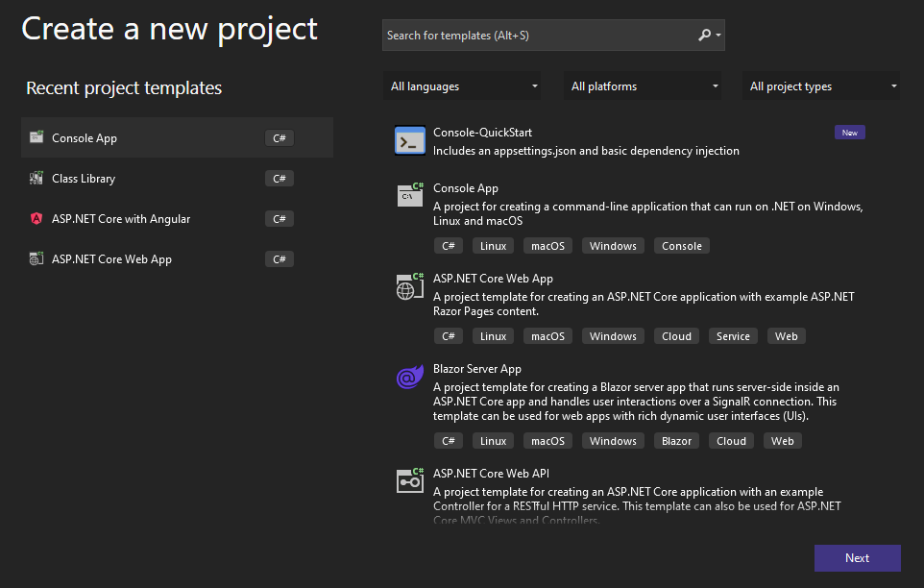Screen dimensions: 924x588
Task: Click the C# badge next to Console App recent
Action: click(280, 137)
